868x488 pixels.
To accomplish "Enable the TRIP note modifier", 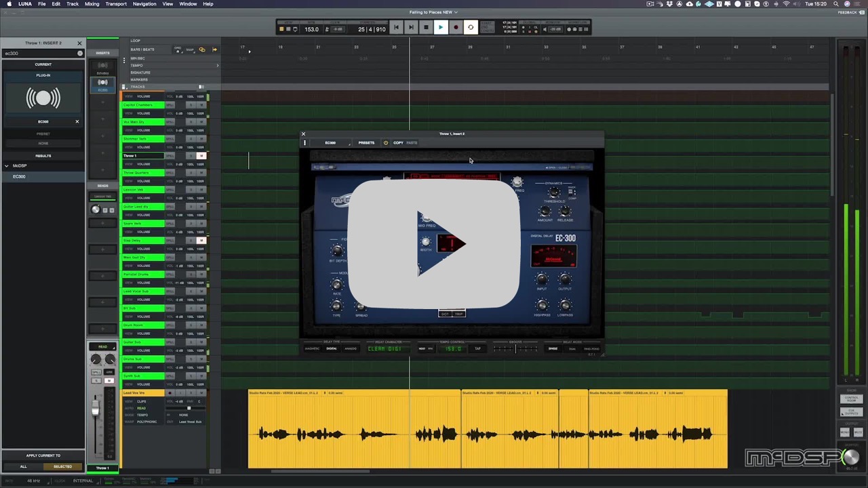I will (x=459, y=314).
